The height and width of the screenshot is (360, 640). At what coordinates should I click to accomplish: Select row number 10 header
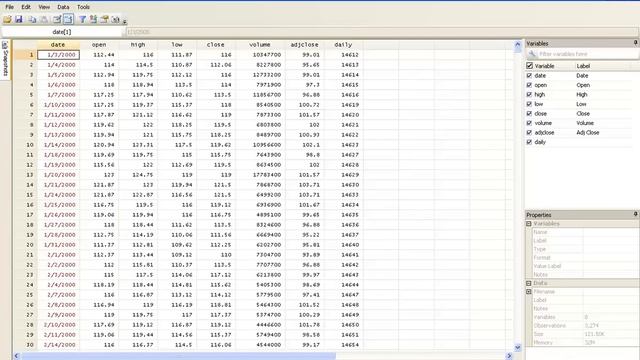[25, 145]
